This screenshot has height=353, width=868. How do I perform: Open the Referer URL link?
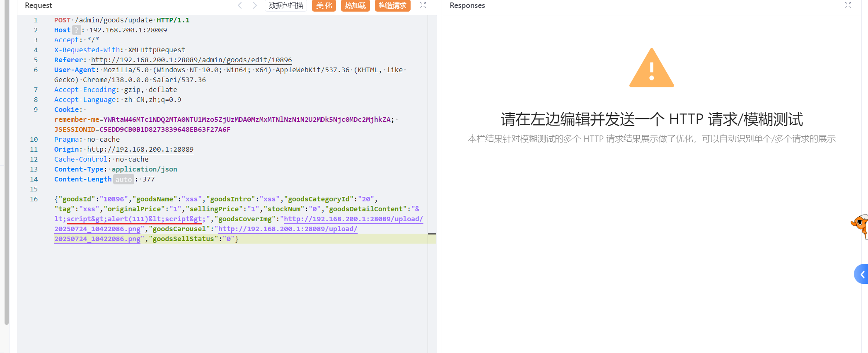pyautogui.click(x=191, y=60)
